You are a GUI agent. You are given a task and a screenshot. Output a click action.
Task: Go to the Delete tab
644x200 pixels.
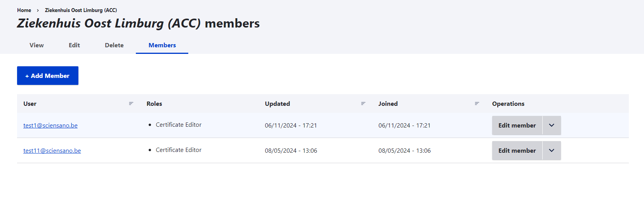click(x=114, y=45)
